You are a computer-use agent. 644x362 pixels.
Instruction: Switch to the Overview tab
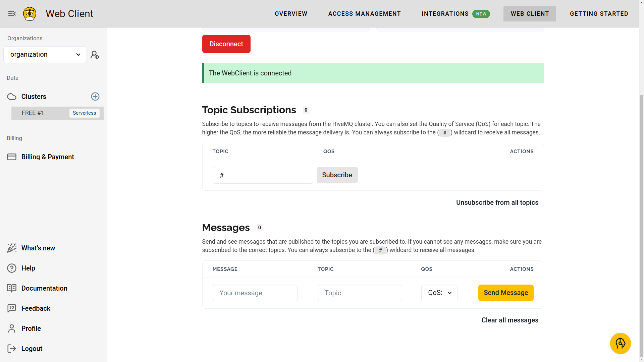pos(291,14)
